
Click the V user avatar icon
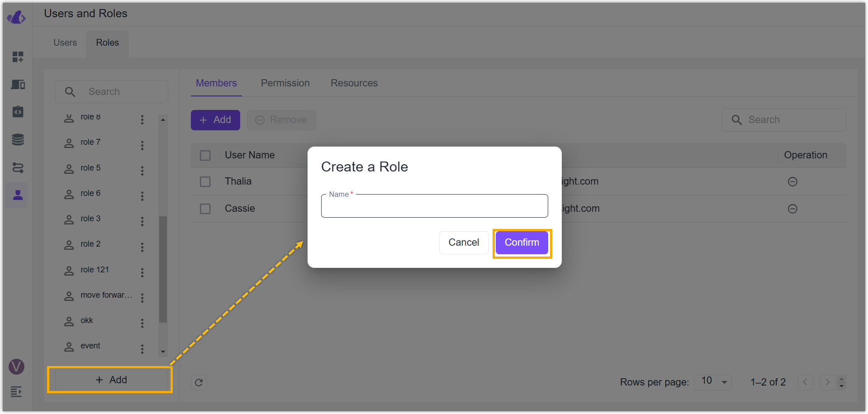(17, 366)
